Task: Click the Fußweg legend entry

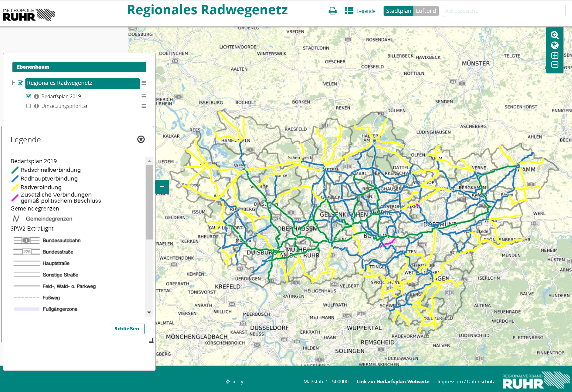Action: point(51,298)
